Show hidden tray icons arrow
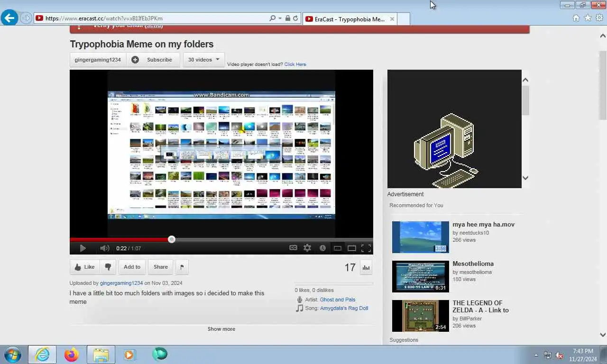 click(536, 355)
